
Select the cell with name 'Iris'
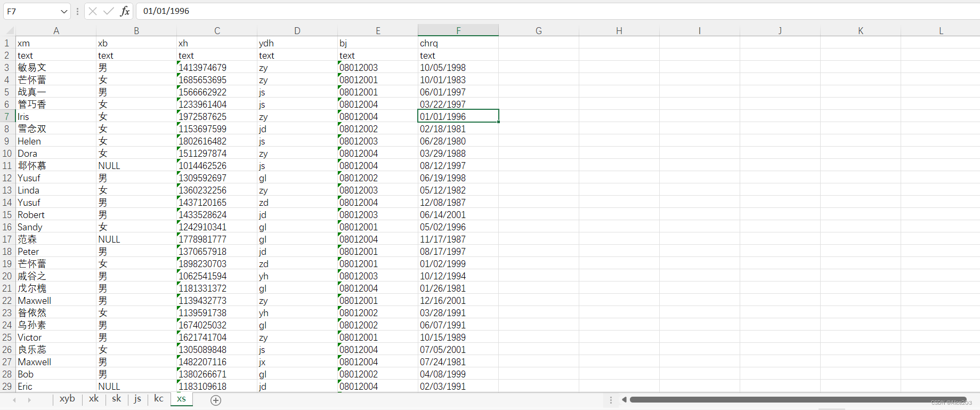tap(56, 117)
